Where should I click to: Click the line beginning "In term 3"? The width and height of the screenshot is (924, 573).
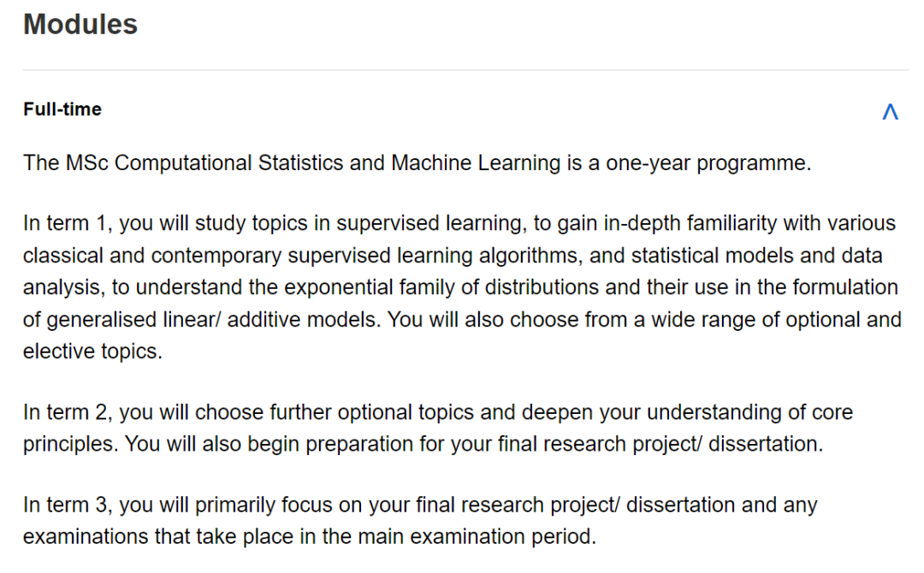tap(420, 505)
